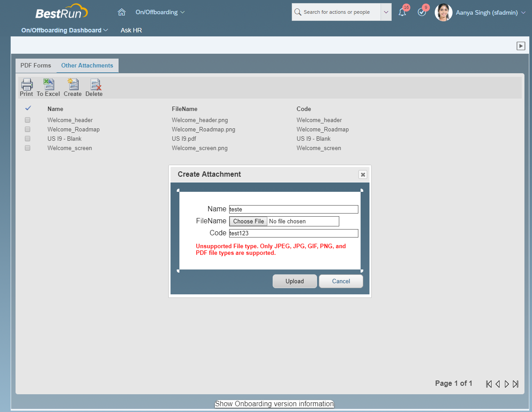Focus the Name input field

click(x=294, y=209)
